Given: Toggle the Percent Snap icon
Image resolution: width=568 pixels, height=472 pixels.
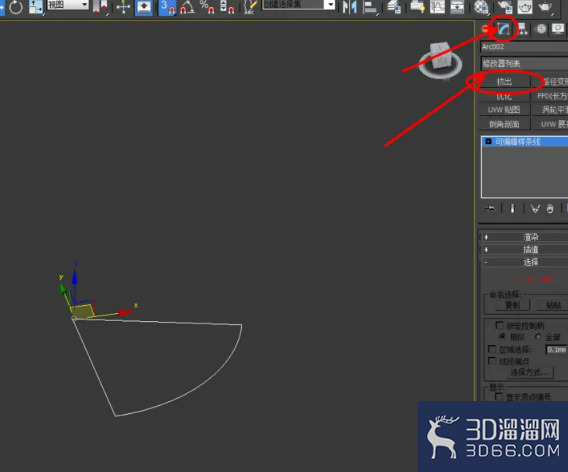Looking at the screenshot, I should coord(207,7).
